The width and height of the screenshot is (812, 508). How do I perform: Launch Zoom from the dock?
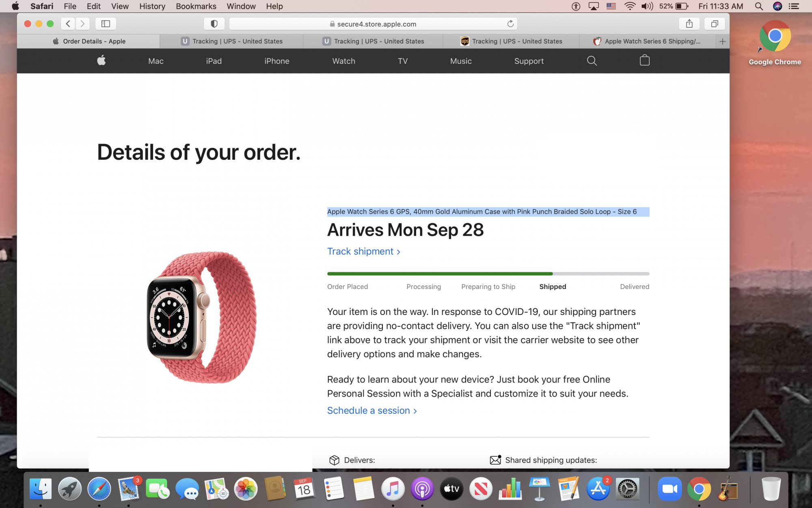tap(669, 489)
